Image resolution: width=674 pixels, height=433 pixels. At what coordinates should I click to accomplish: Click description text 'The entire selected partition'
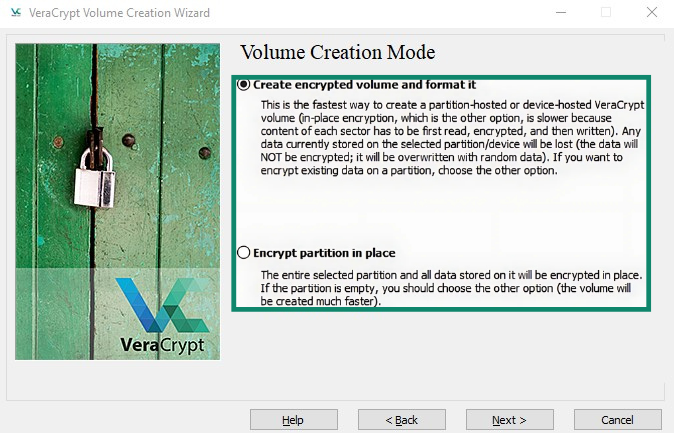451,288
